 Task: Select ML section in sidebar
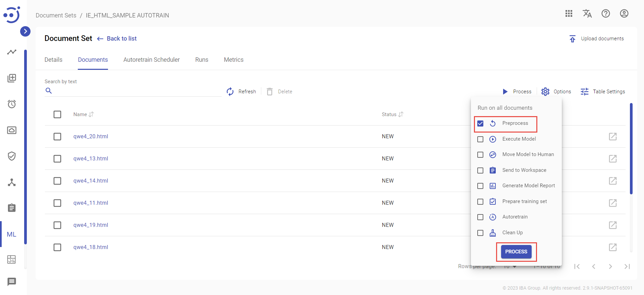[12, 234]
